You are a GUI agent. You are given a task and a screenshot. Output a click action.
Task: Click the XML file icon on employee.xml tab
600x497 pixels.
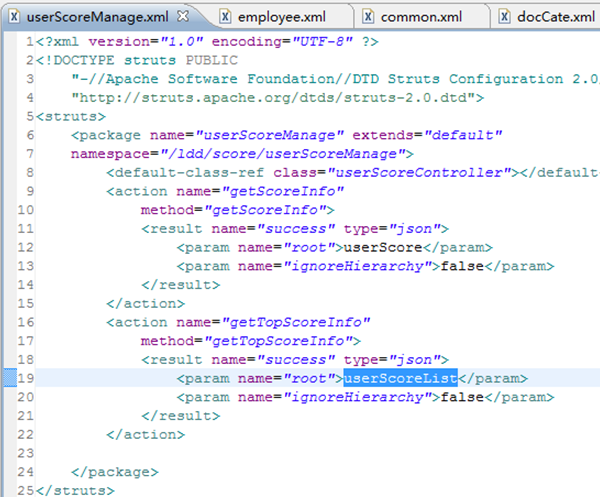[x=226, y=16]
